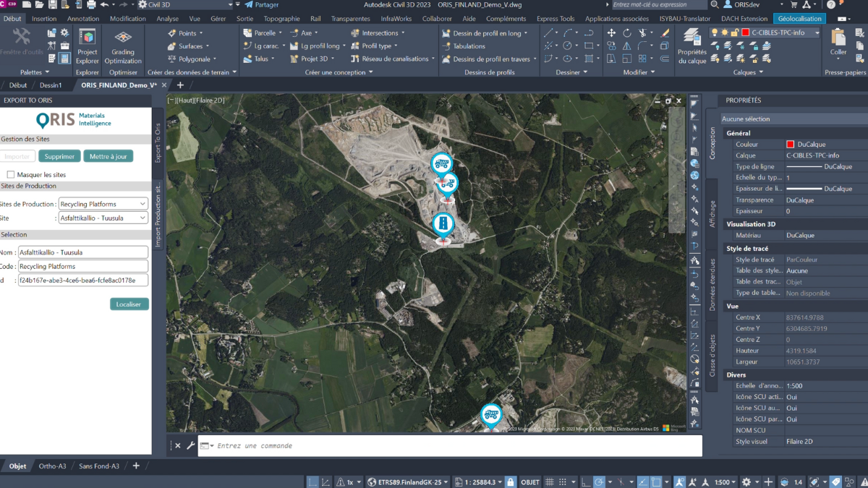This screenshot has width=868, height=488.
Task: Click the Partager share icon
Action: point(250,5)
